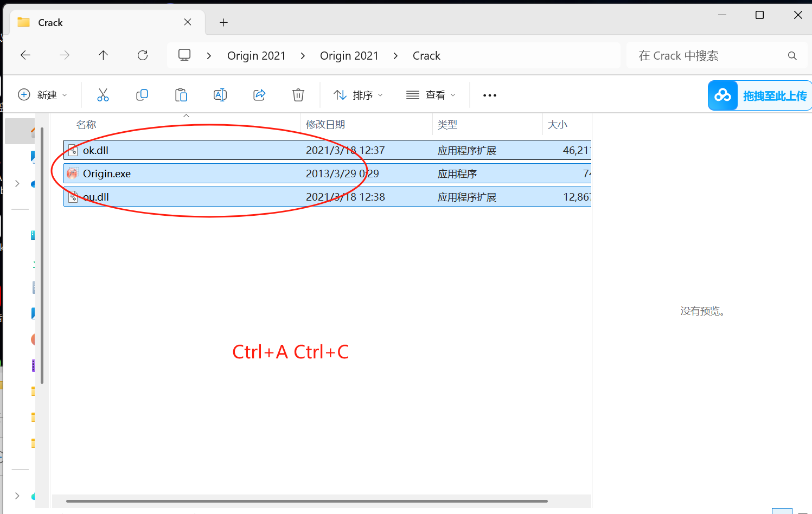Expand chevron after first Origin 2021 breadcrumb
The width and height of the screenshot is (812, 514).
point(303,56)
